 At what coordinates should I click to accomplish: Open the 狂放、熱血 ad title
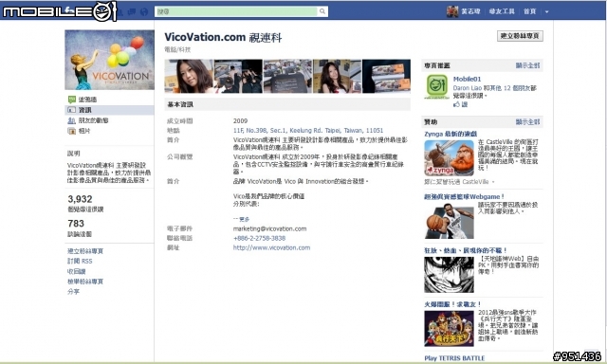[x=466, y=250]
